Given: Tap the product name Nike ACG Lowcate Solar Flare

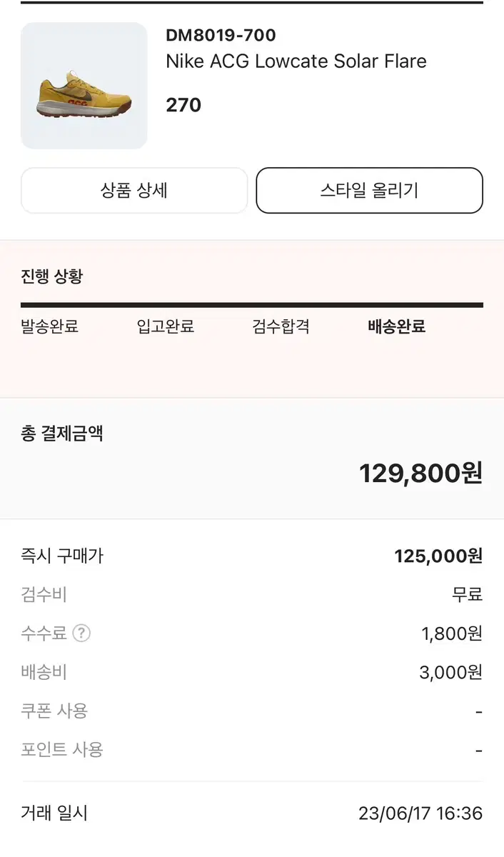Looking at the screenshot, I should [296, 61].
